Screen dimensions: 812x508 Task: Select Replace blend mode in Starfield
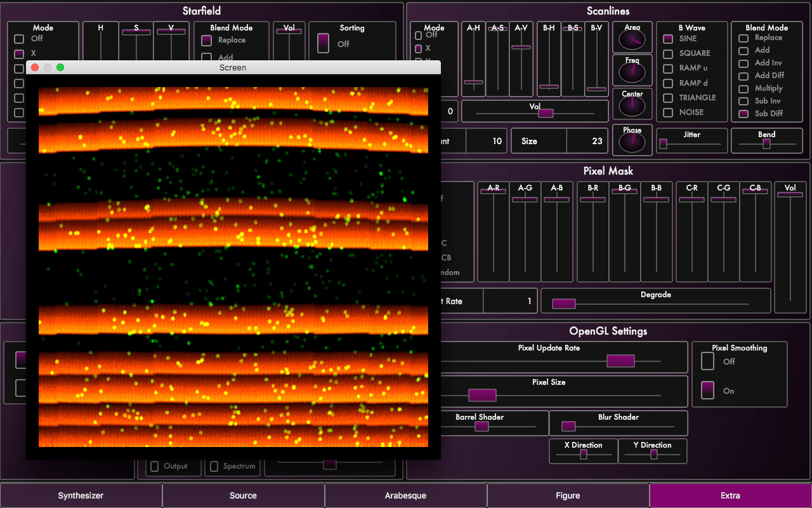click(x=207, y=41)
